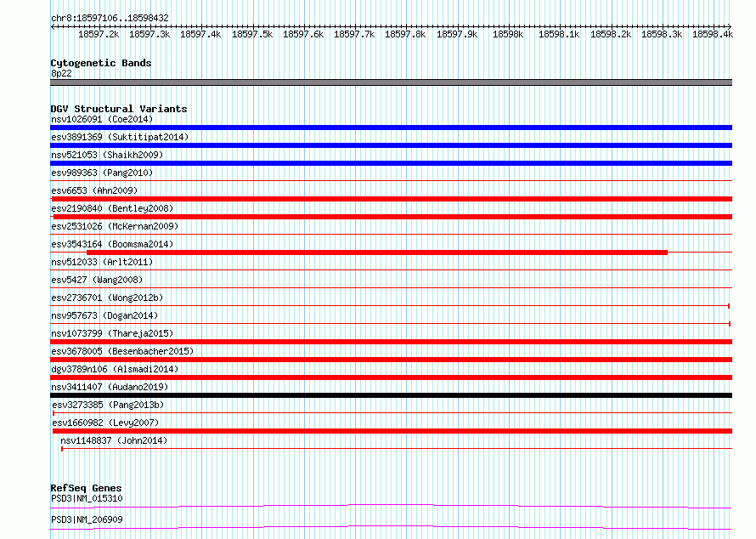Click the black bar of nsv3411407
The width and height of the screenshot is (756, 539).
click(391, 395)
